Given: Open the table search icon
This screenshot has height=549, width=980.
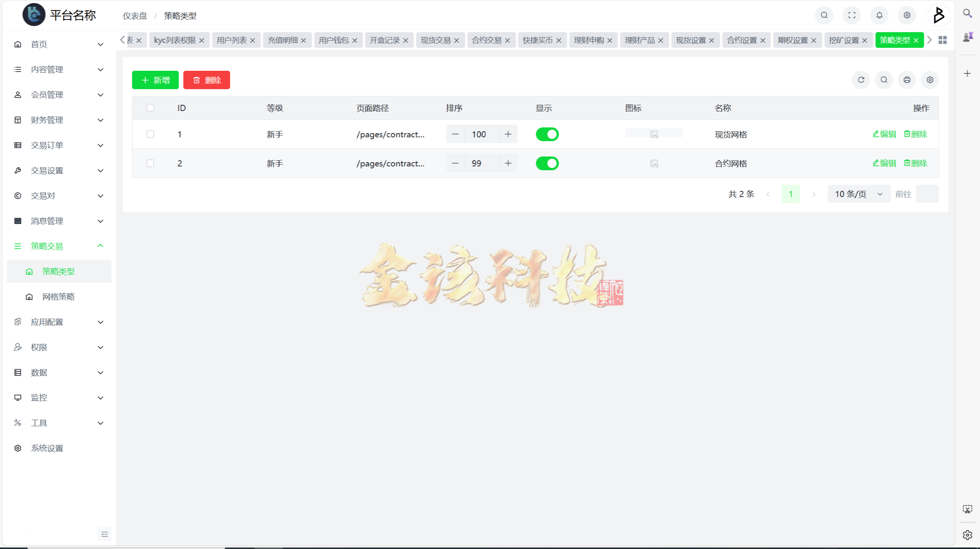Looking at the screenshot, I should click(884, 80).
